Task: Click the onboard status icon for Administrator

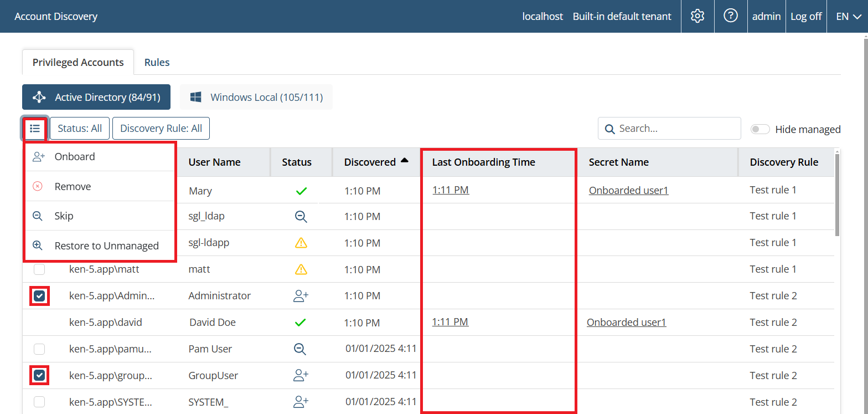Action: click(301, 296)
